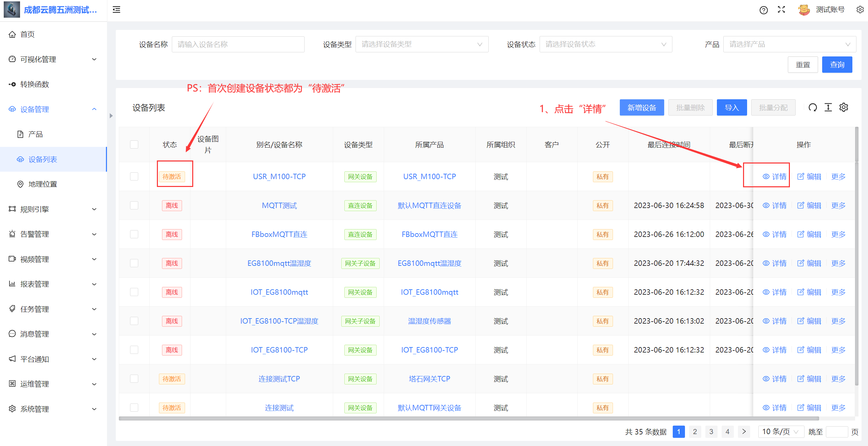The width and height of the screenshot is (868, 446).
Task: Expand 消息管理 menu
Action: (x=53, y=334)
